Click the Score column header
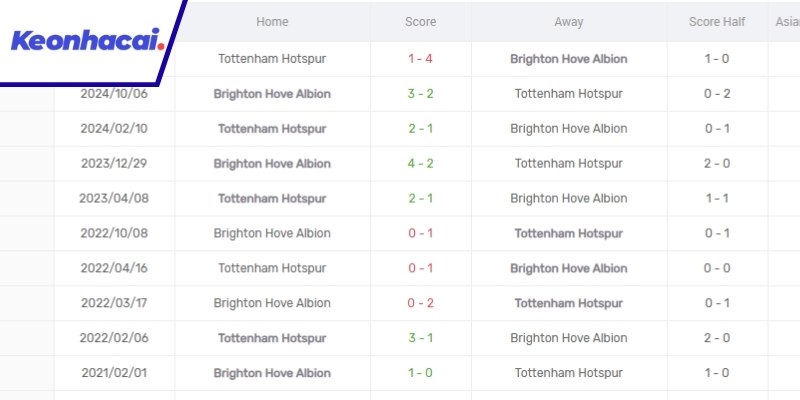The width and height of the screenshot is (800, 400). pyautogui.click(x=420, y=22)
